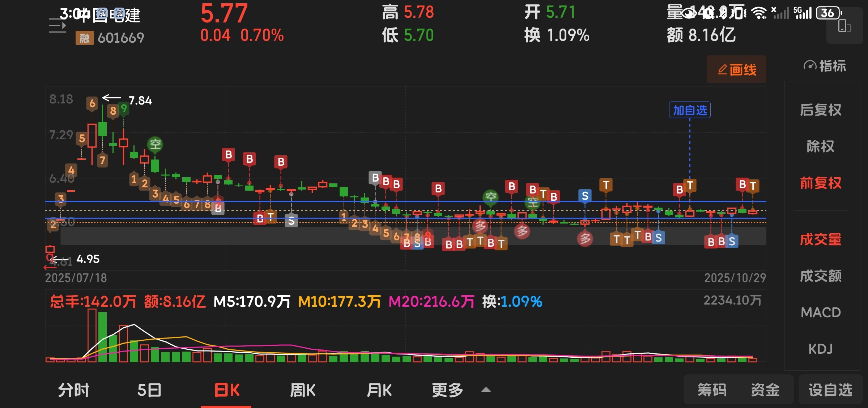Select 后复权 price adjustment option

pyautogui.click(x=820, y=110)
